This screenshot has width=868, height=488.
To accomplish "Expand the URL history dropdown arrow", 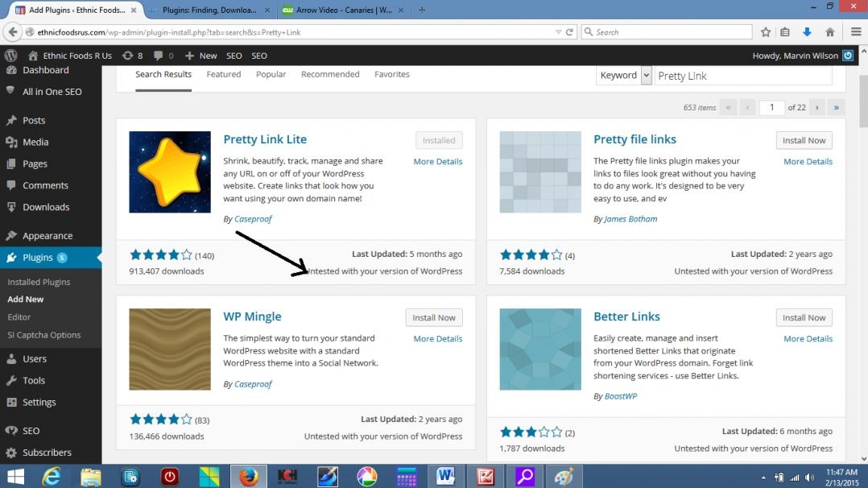I will point(558,32).
